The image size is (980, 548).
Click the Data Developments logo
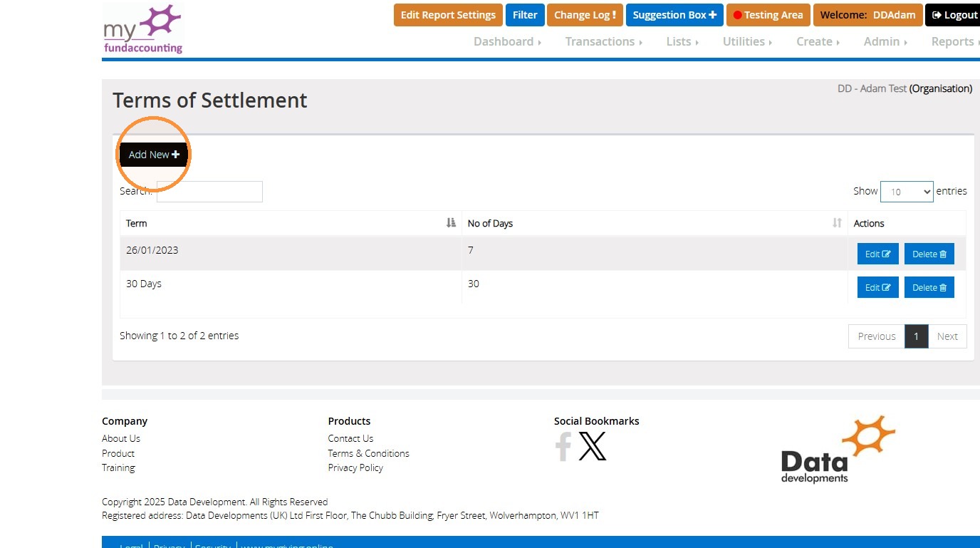point(838,450)
